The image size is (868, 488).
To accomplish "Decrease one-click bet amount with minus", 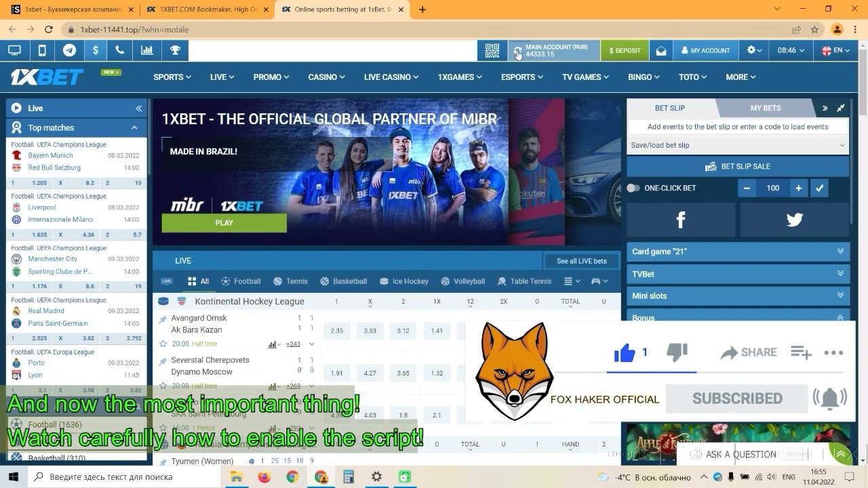I will point(747,188).
